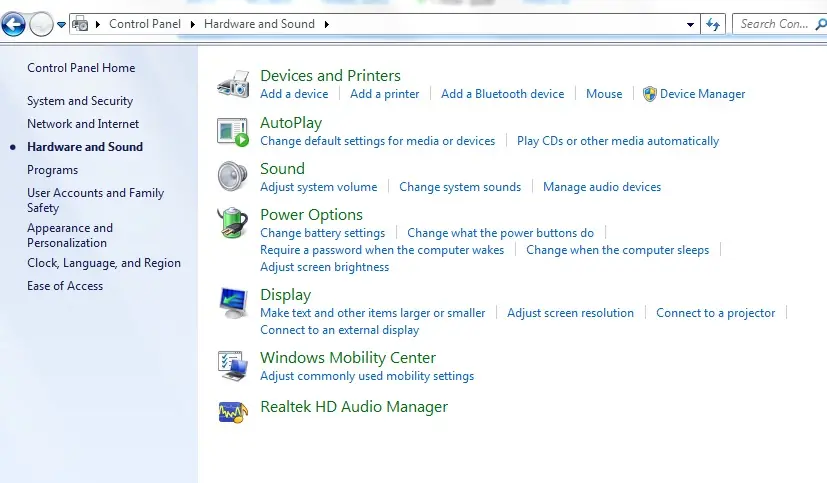
Task: Go to Network and Internet category
Action: [x=83, y=124]
